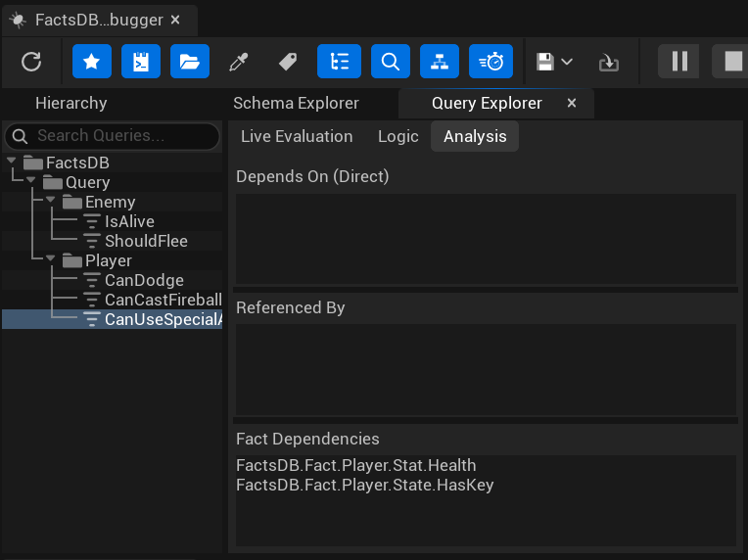The height and width of the screenshot is (560, 748).
Task: Toggle the star favorites toolbar button
Action: (x=92, y=62)
